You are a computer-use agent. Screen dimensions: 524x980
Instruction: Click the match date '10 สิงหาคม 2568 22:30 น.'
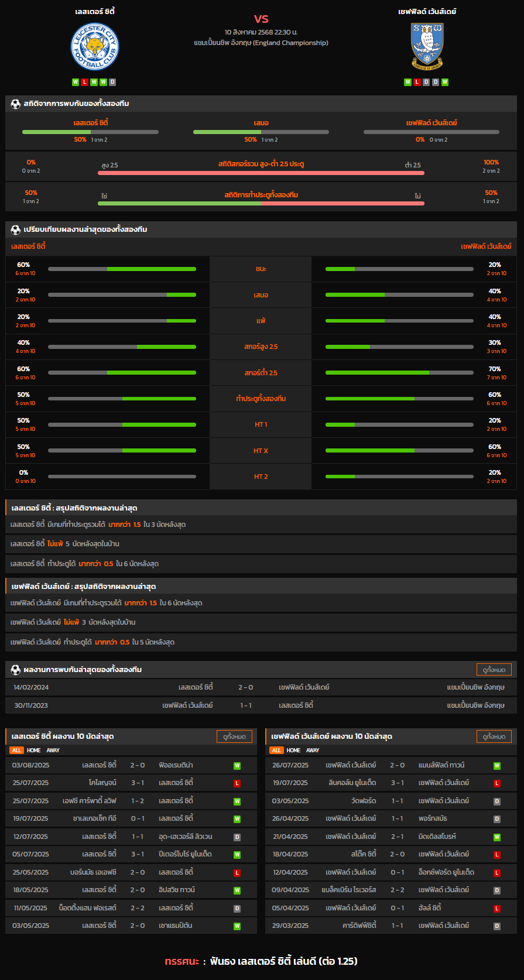coord(261,32)
